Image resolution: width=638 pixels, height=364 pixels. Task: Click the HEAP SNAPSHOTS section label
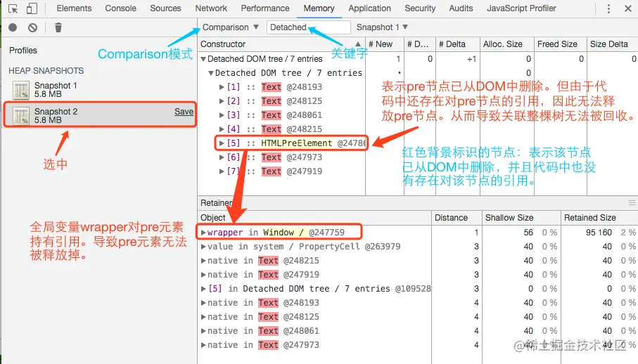46,71
